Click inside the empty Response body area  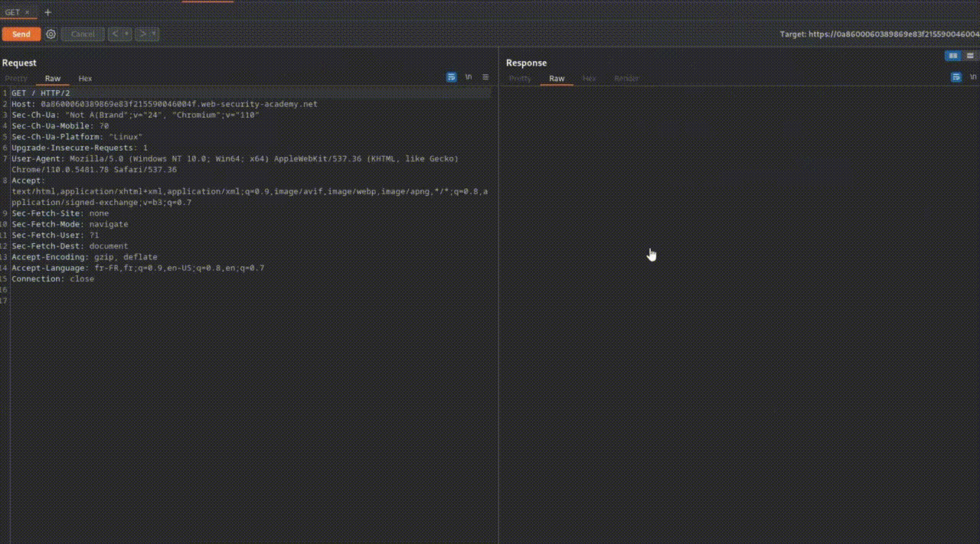(x=739, y=314)
